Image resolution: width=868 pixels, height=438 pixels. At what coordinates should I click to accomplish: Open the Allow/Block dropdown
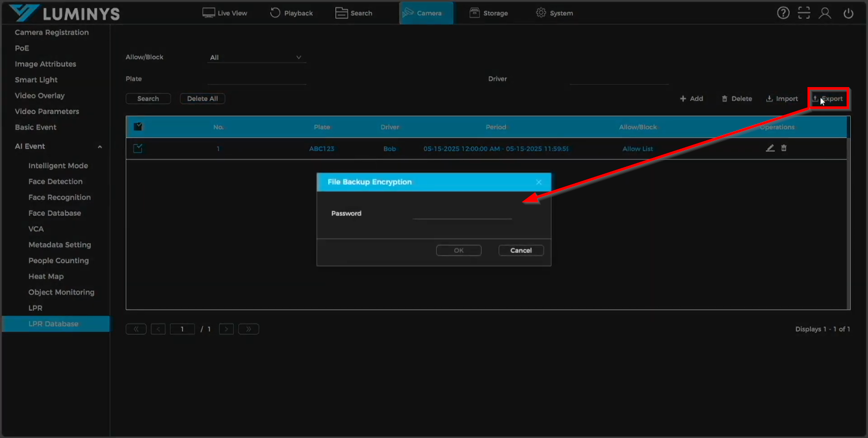[x=256, y=57]
